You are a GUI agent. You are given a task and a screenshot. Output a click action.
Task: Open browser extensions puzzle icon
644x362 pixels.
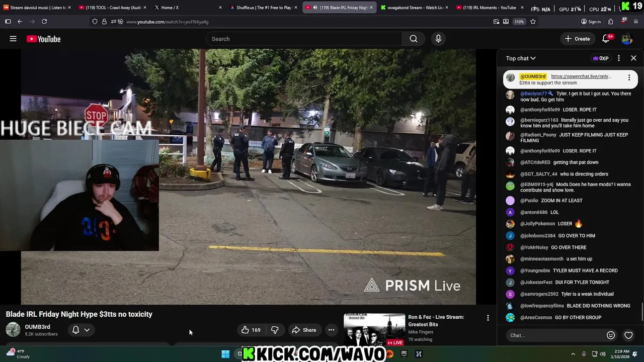610,22
